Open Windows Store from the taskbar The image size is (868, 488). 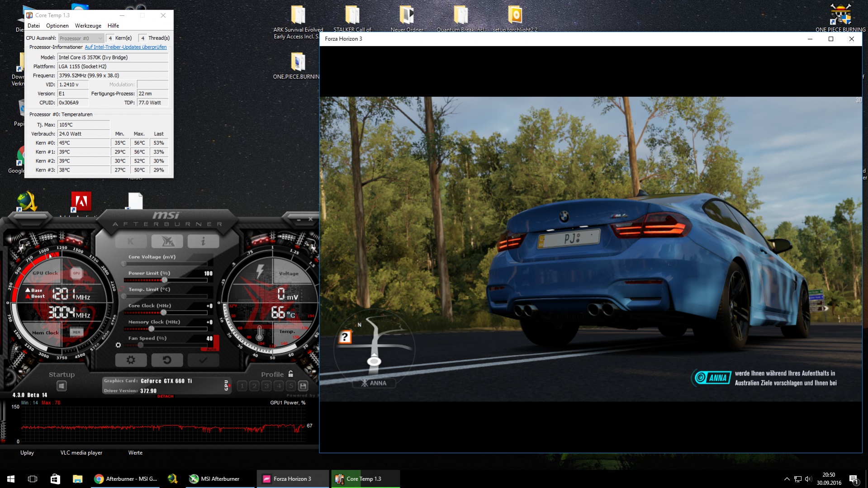(x=55, y=479)
